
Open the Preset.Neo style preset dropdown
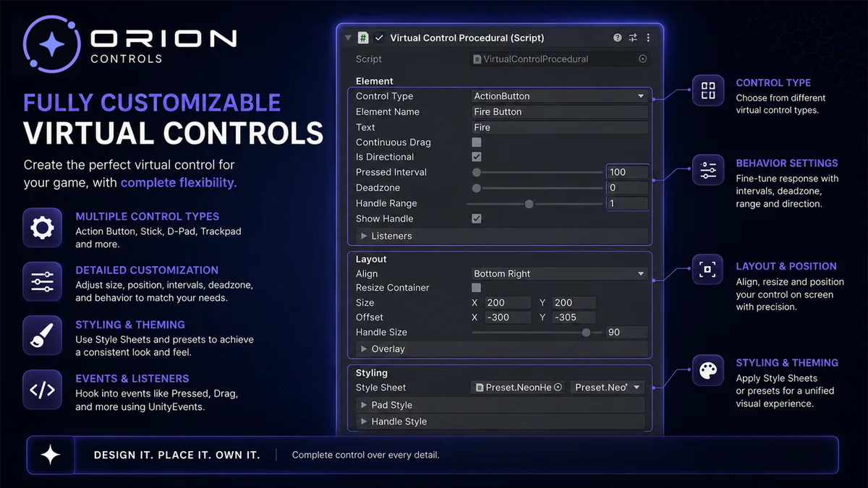(x=607, y=388)
